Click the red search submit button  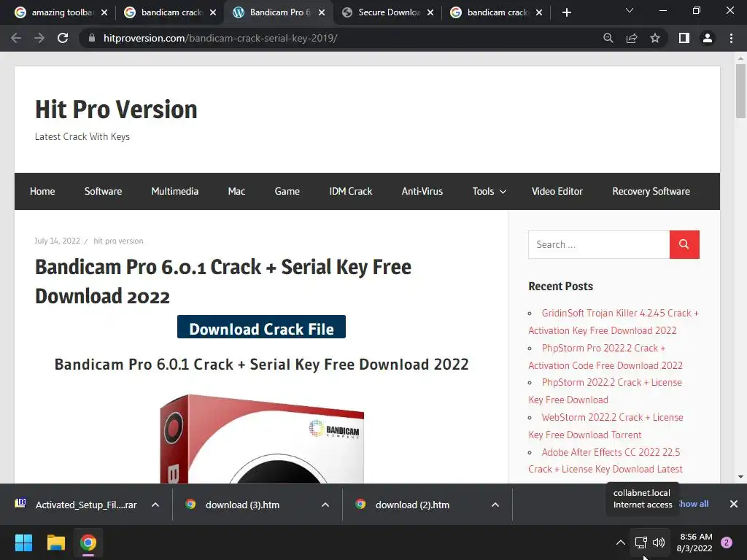pyautogui.click(x=684, y=245)
